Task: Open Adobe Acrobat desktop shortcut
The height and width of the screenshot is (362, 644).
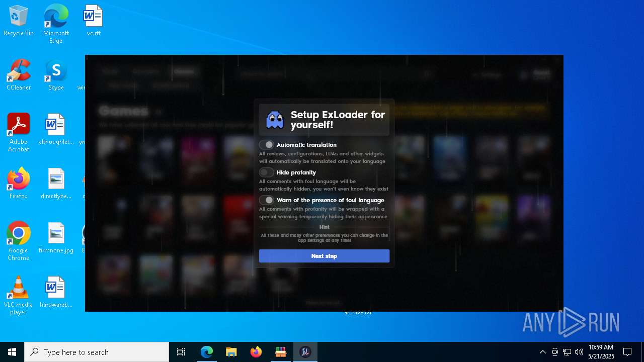Action: pos(19,133)
